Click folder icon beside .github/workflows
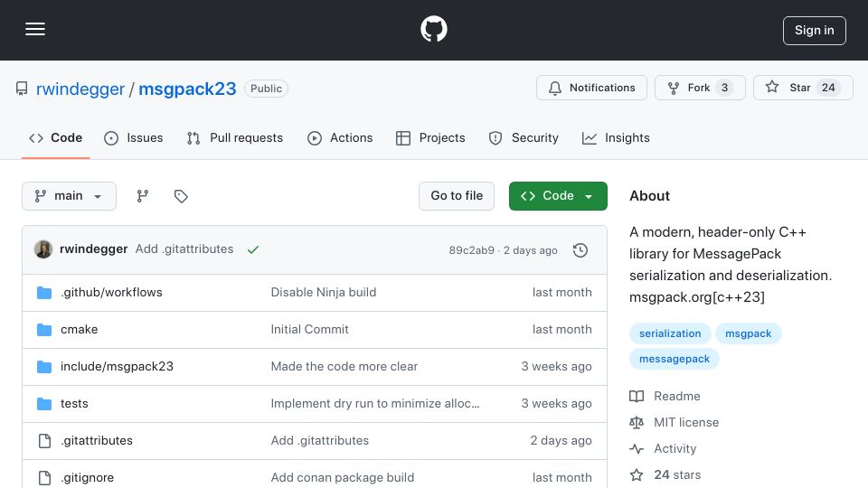Screen dimensions: 868x488 [44, 293]
